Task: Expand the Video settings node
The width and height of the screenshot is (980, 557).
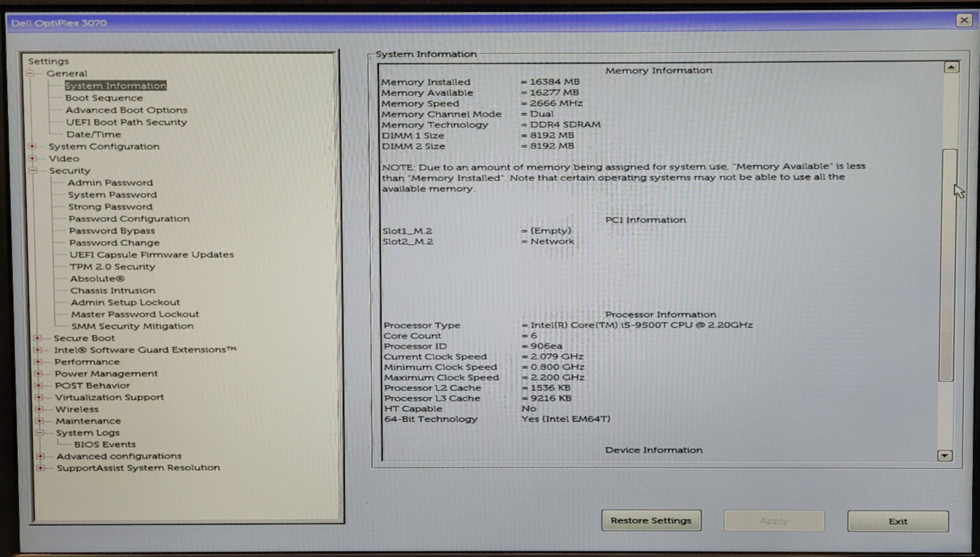Action: coord(32,158)
